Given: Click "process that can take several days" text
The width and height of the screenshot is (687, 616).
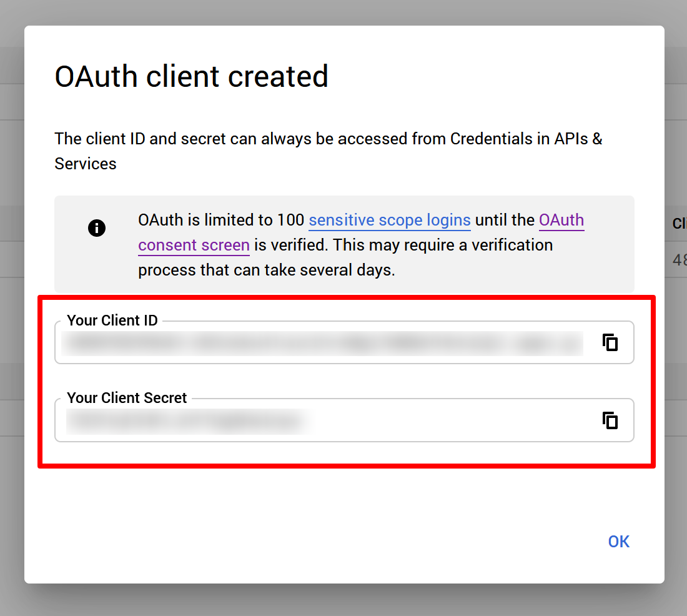Looking at the screenshot, I should click(267, 271).
